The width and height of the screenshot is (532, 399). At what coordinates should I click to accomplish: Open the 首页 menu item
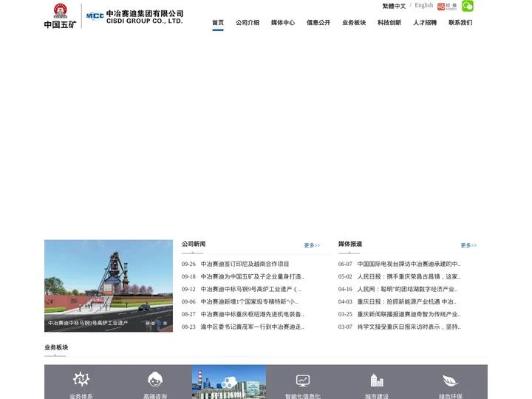point(218,23)
